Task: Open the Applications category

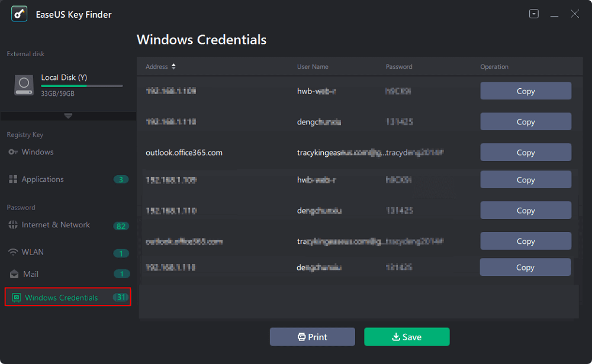Action: click(43, 179)
